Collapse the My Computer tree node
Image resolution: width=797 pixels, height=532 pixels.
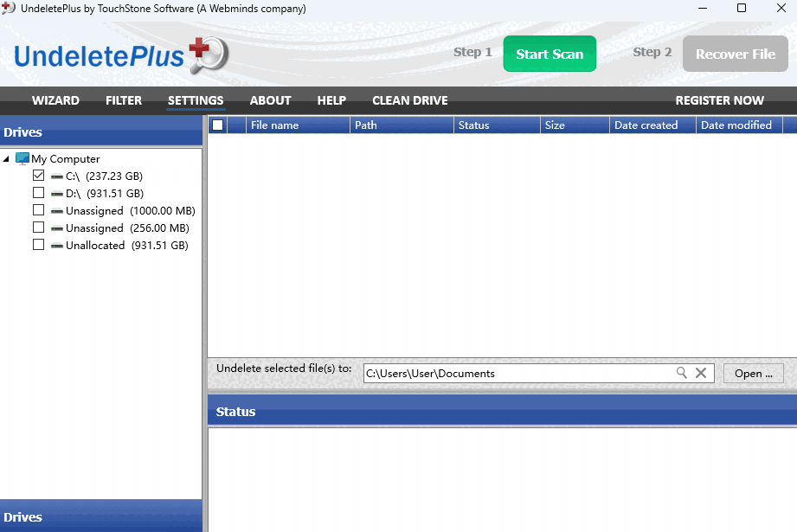[8, 158]
